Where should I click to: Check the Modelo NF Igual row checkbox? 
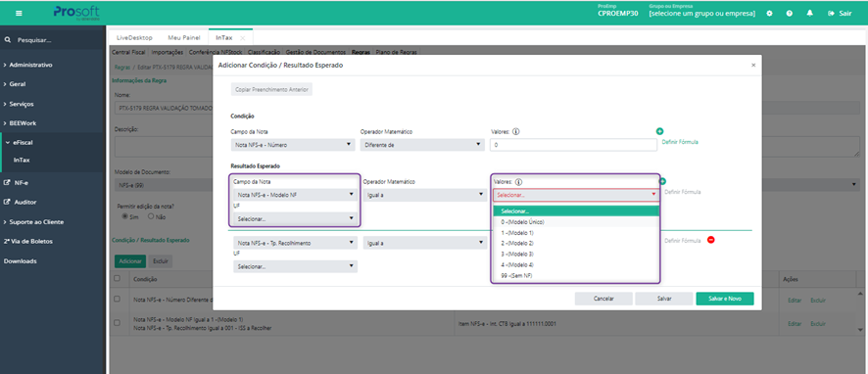117,323
